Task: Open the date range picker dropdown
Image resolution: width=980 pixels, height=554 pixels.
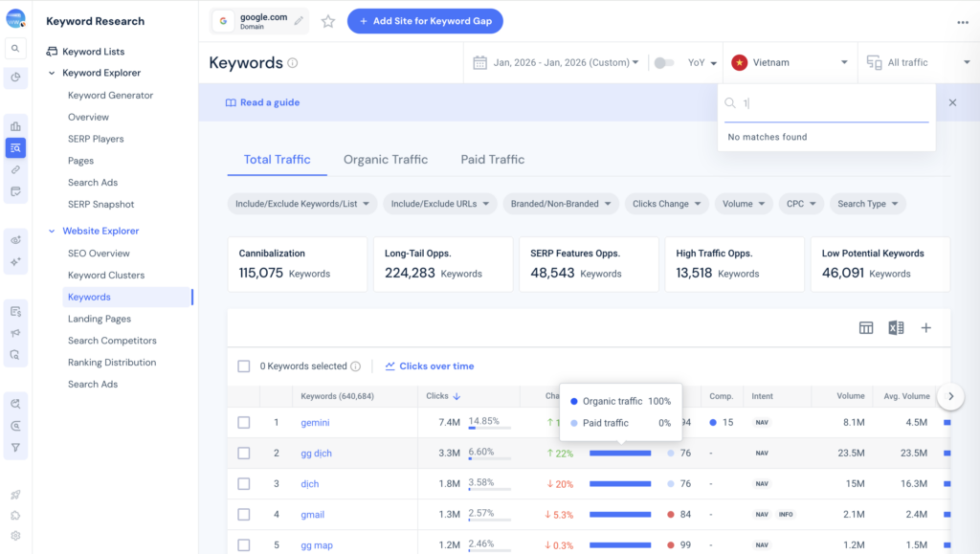Action: [x=557, y=63]
